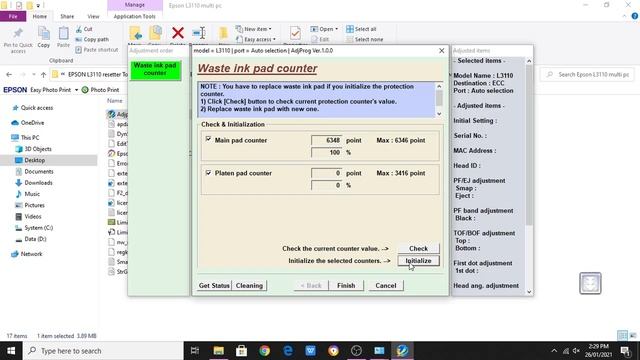Click the Rename icon in ribbon

point(199,33)
